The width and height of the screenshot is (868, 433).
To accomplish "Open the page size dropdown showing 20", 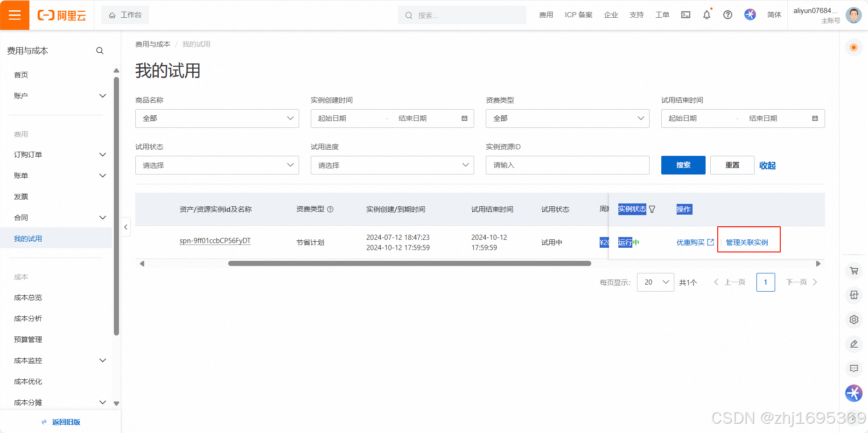I will [x=655, y=282].
